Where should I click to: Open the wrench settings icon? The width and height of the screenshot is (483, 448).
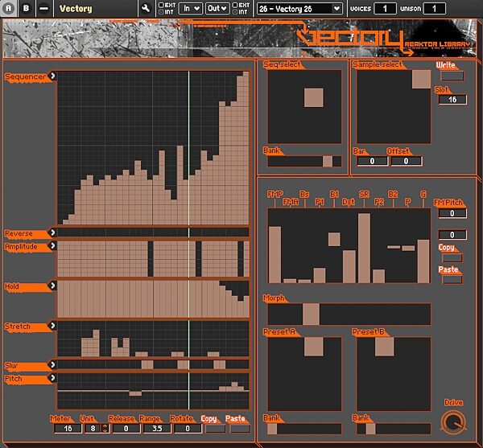146,8
